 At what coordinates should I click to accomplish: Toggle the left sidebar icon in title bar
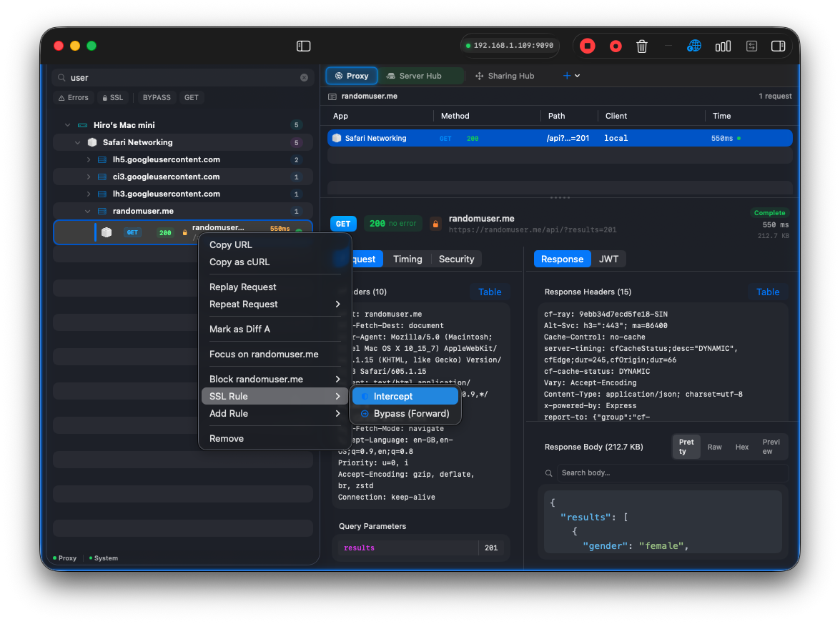tap(304, 46)
